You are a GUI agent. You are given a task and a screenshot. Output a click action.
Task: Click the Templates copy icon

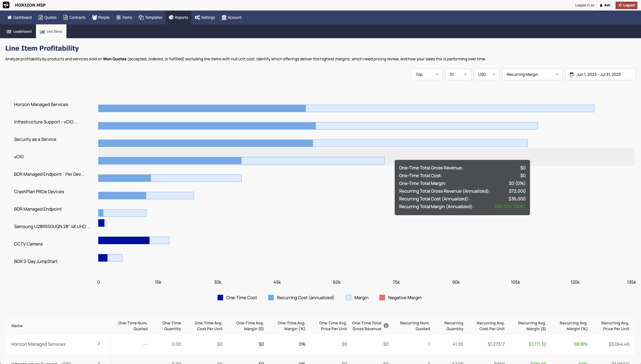141,17
